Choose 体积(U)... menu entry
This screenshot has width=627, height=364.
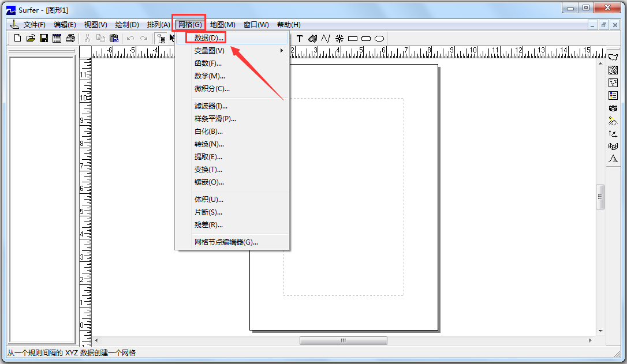coord(232,200)
